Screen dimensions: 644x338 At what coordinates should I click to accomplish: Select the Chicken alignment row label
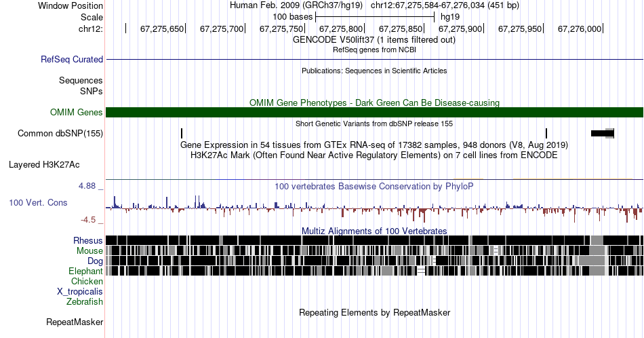pos(87,281)
